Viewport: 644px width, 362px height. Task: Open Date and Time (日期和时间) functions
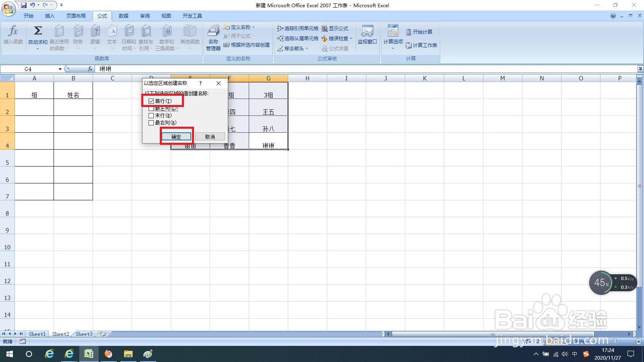click(129, 37)
